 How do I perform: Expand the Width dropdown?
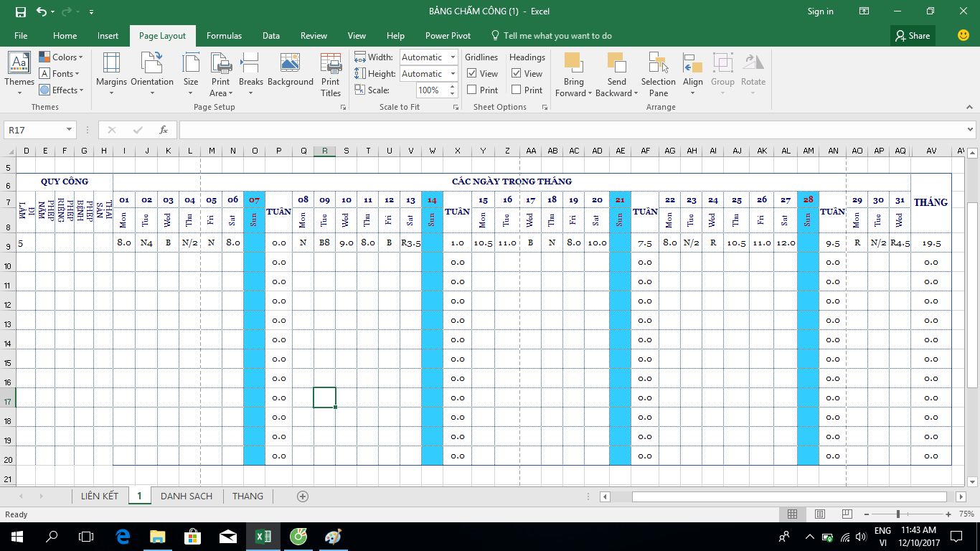[x=453, y=57]
